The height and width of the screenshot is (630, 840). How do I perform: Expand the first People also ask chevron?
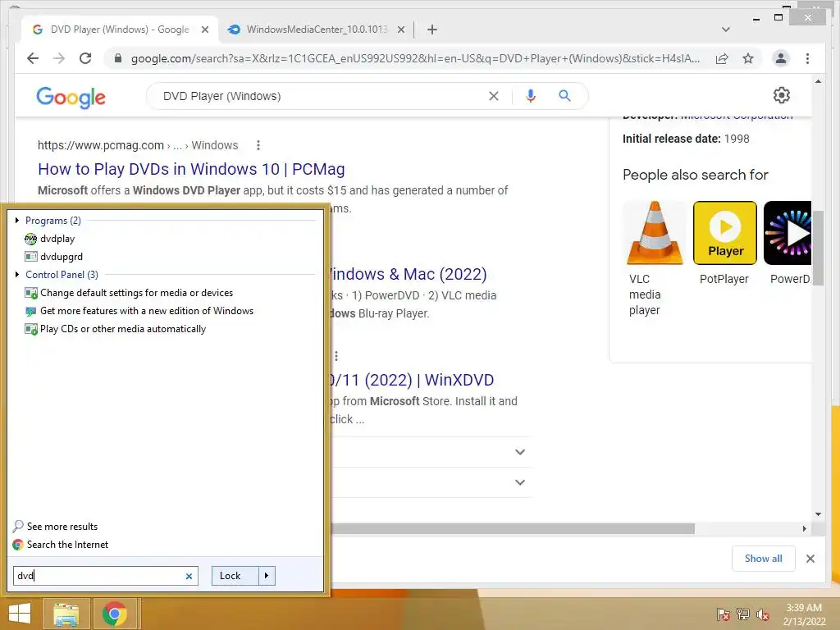(x=519, y=452)
